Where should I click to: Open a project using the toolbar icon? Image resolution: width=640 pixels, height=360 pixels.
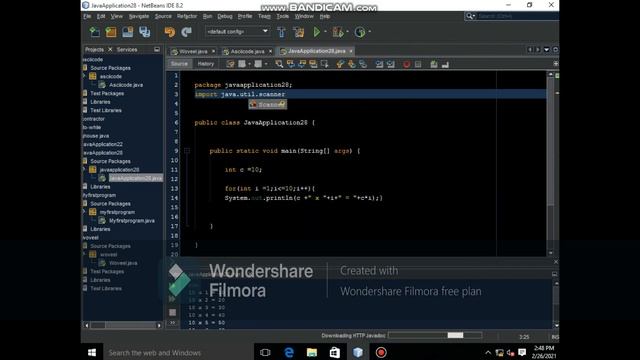click(x=128, y=32)
